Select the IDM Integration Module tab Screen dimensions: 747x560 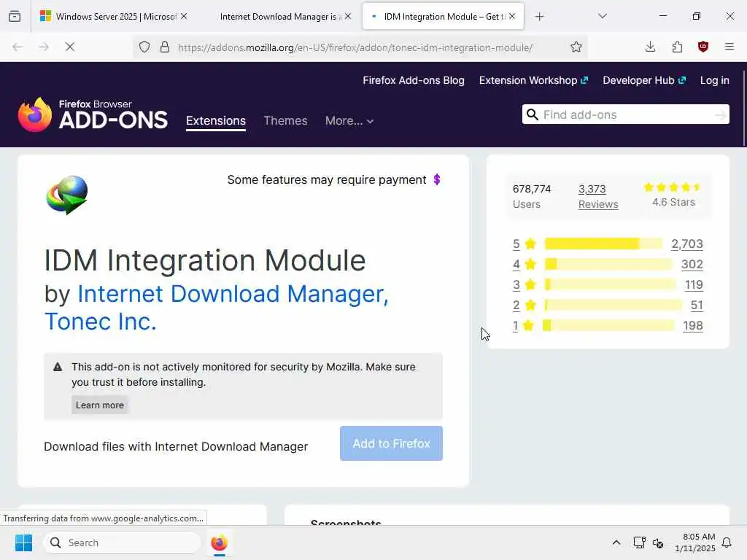(x=443, y=17)
